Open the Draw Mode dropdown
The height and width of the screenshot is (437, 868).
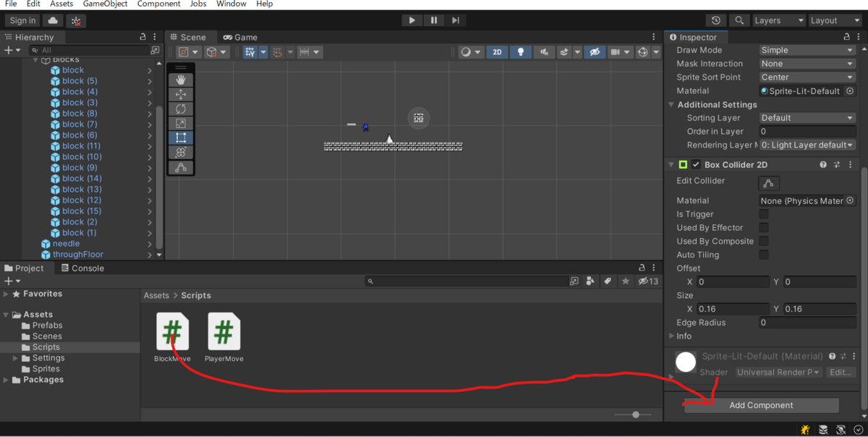pyautogui.click(x=807, y=49)
